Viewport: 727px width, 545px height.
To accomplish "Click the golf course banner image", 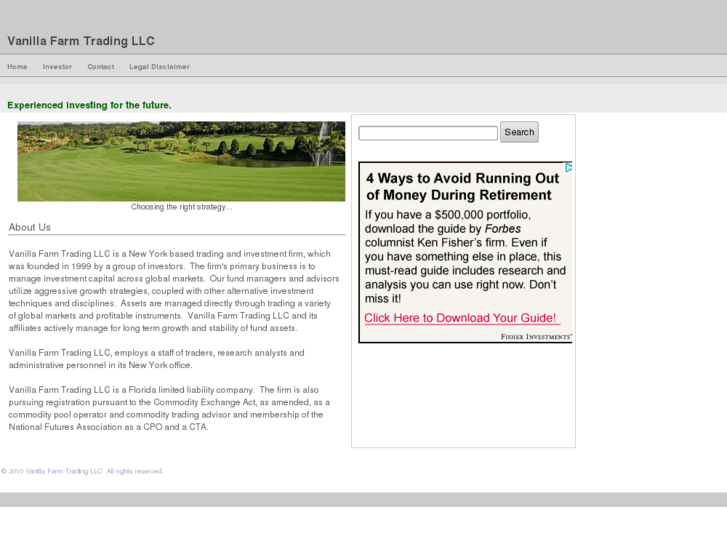I will click(x=181, y=161).
